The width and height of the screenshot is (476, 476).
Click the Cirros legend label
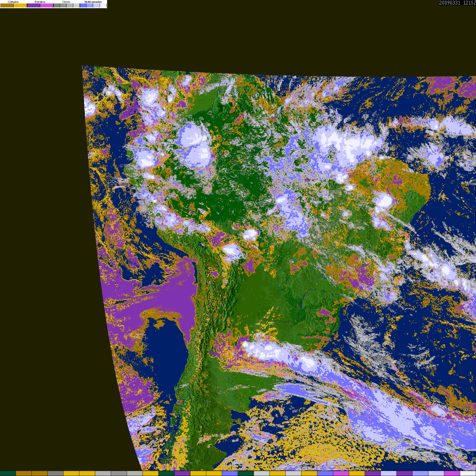click(66, 2)
